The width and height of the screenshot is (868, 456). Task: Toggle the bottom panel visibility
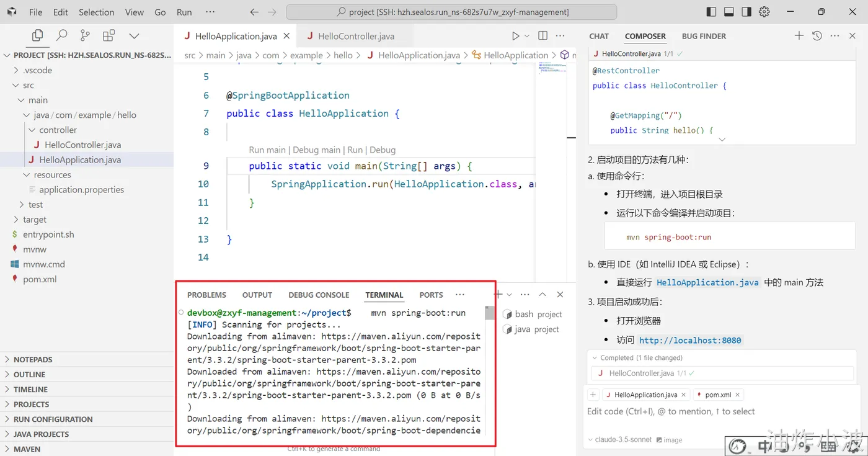(x=729, y=12)
